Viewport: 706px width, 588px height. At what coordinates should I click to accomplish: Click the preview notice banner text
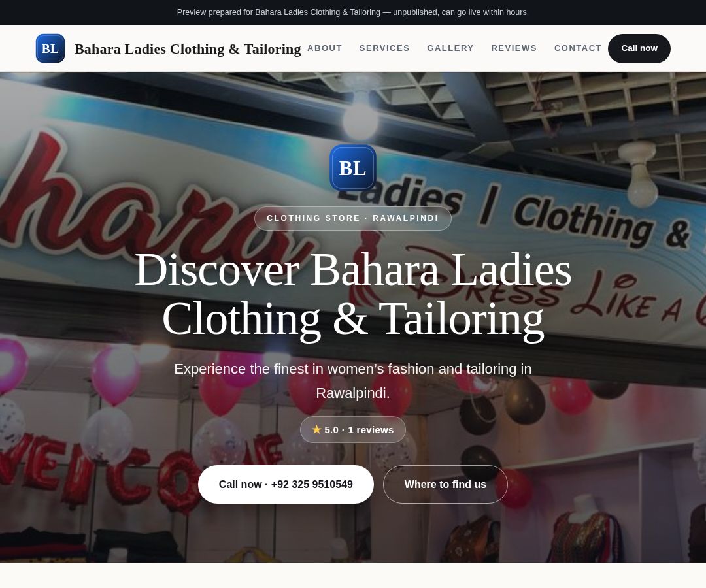pyautogui.click(x=353, y=12)
